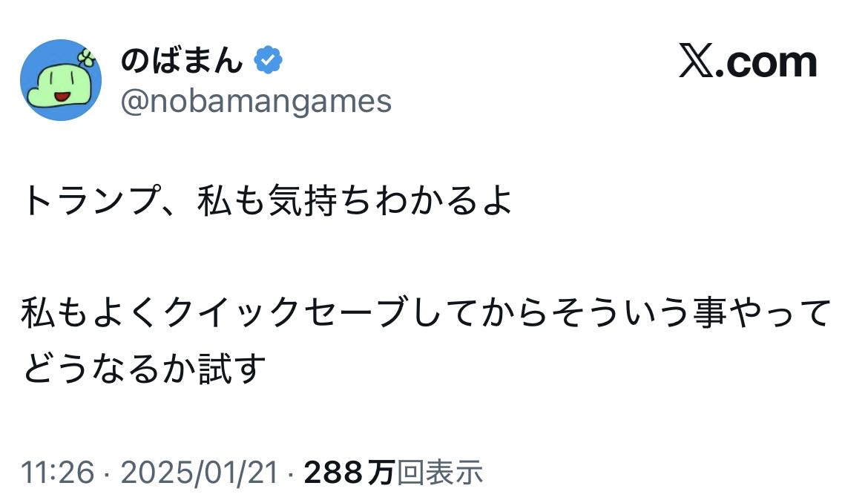
Task: Open the のばまん display name
Action: coord(181,61)
